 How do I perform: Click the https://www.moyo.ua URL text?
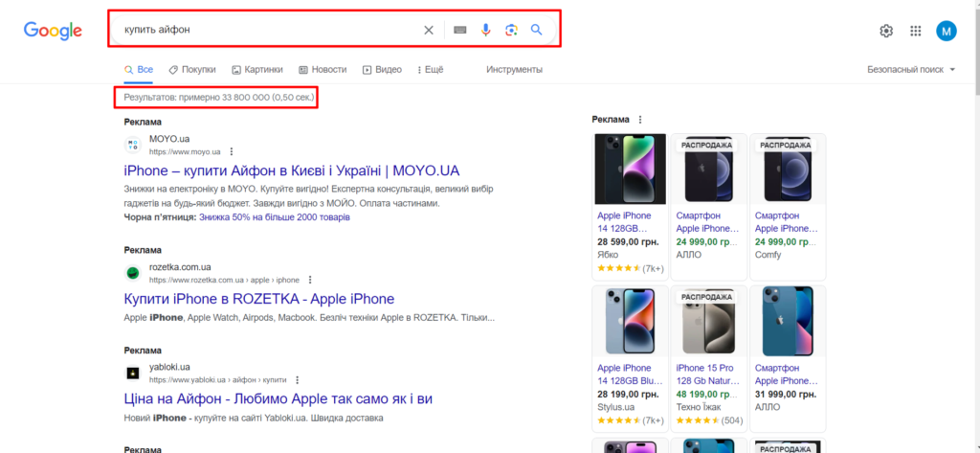[x=185, y=152]
